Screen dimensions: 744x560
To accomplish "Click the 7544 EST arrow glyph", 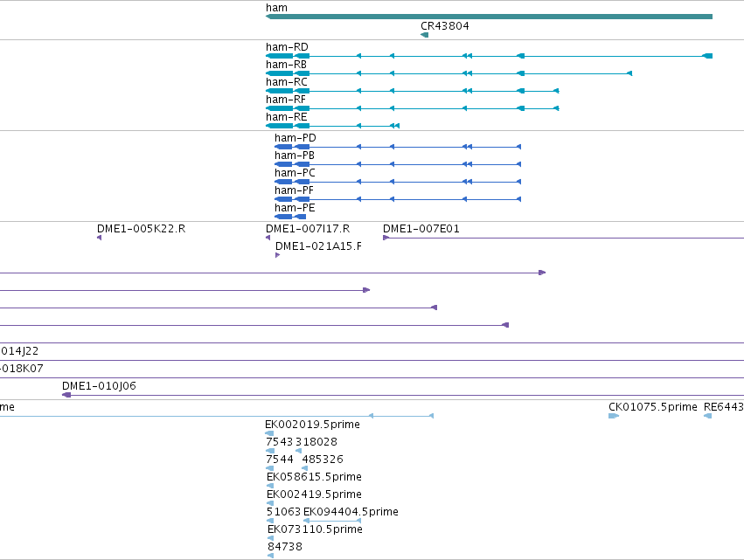I will click(x=269, y=468).
